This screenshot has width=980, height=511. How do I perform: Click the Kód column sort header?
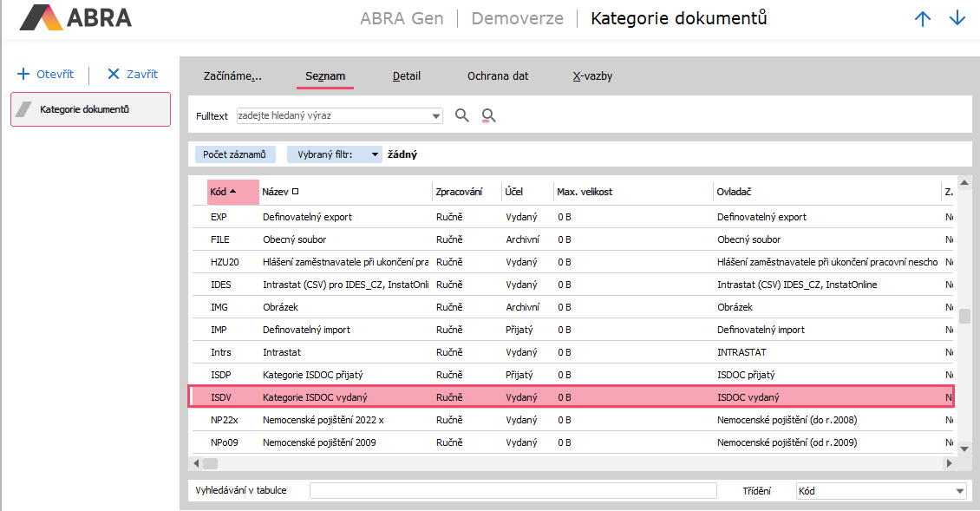tap(233, 192)
